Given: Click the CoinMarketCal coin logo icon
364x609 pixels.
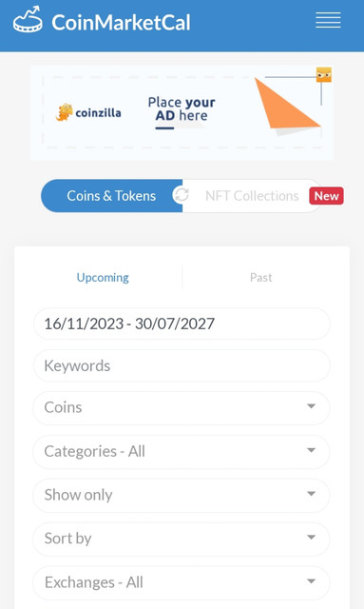Looking at the screenshot, I should click(x=28, y=19).
